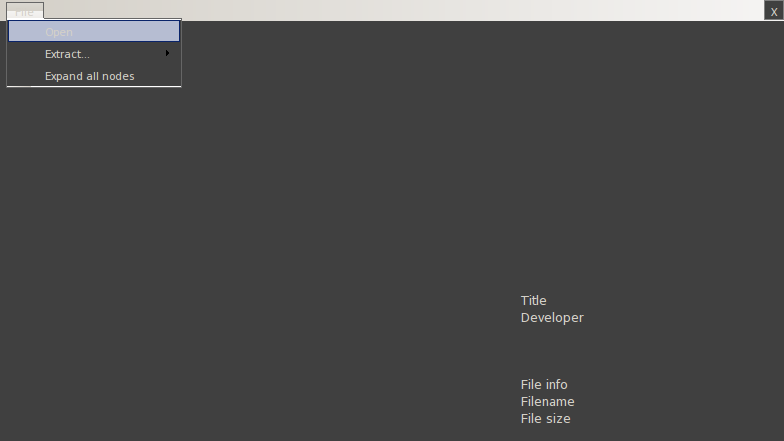The image size is (784, 441).
Task: Open the File menu in the menu bar
Action: click(25, 11)
